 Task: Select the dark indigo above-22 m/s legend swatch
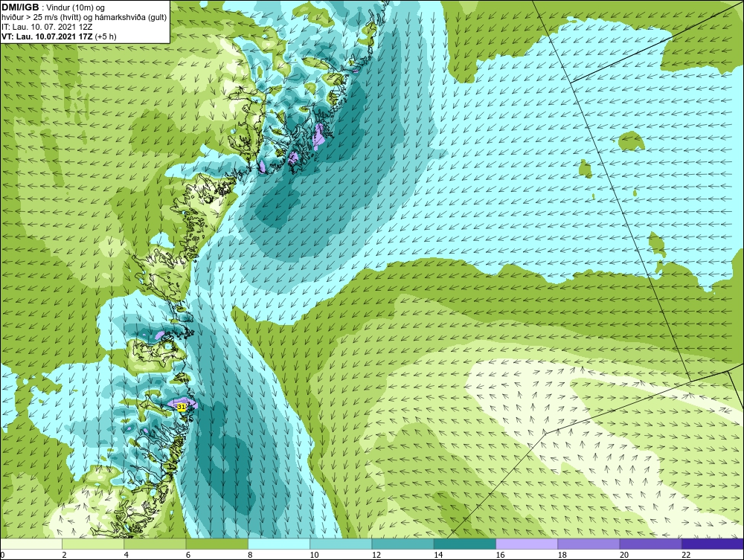[x=713, y=544]
